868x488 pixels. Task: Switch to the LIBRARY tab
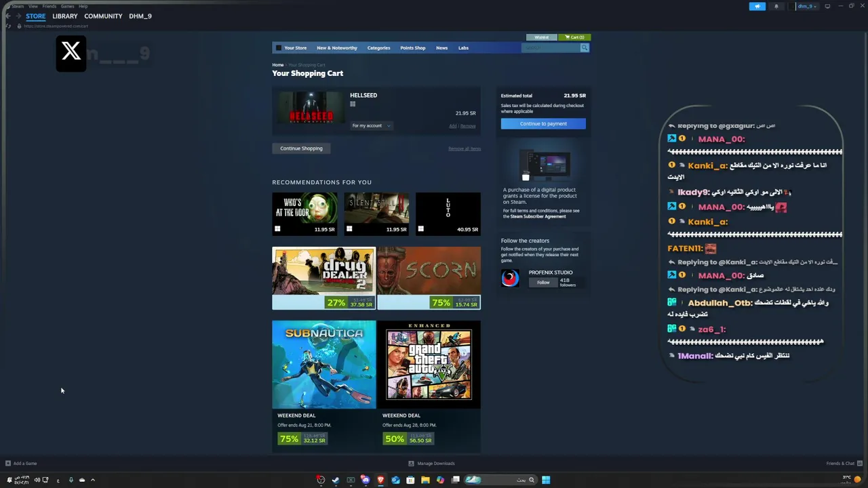pos(65,16)
